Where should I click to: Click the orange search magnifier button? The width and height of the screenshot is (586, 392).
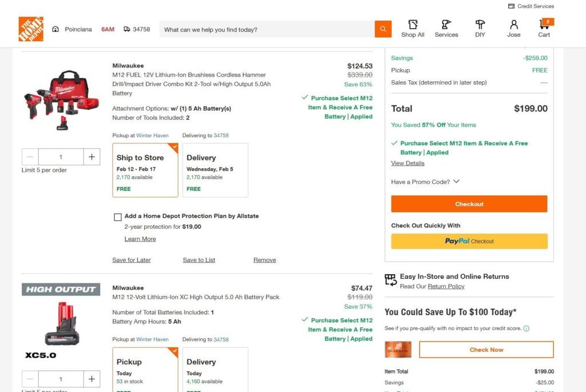click(383, 29)
